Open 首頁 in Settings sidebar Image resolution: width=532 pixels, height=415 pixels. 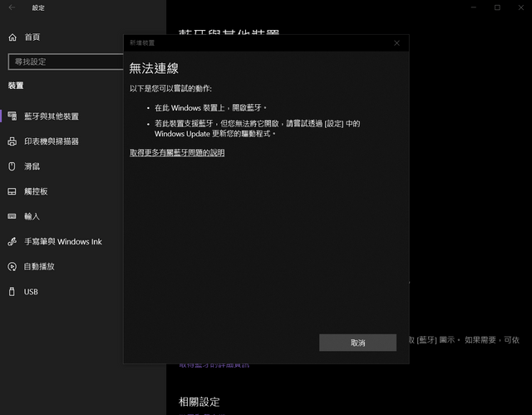point(32,37)
